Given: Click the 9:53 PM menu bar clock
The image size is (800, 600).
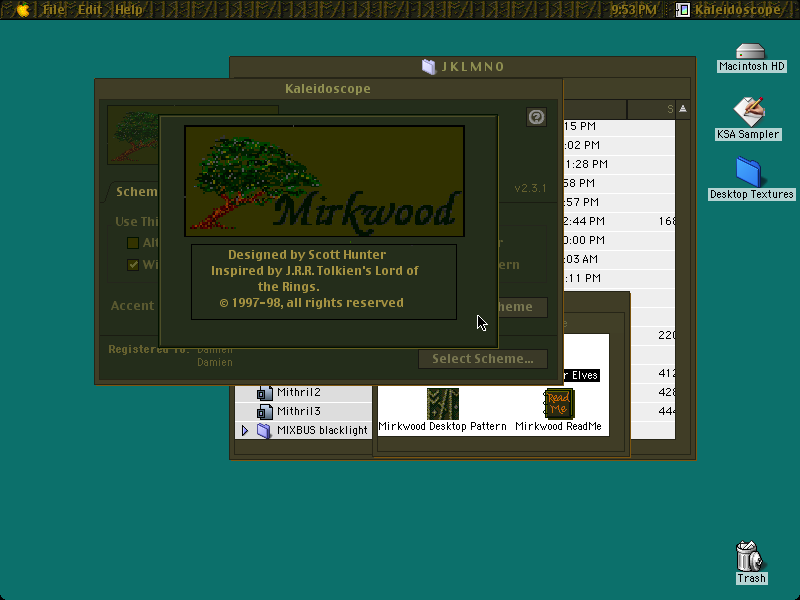Looking at the screenshot, I should click(x=633, y=9).
